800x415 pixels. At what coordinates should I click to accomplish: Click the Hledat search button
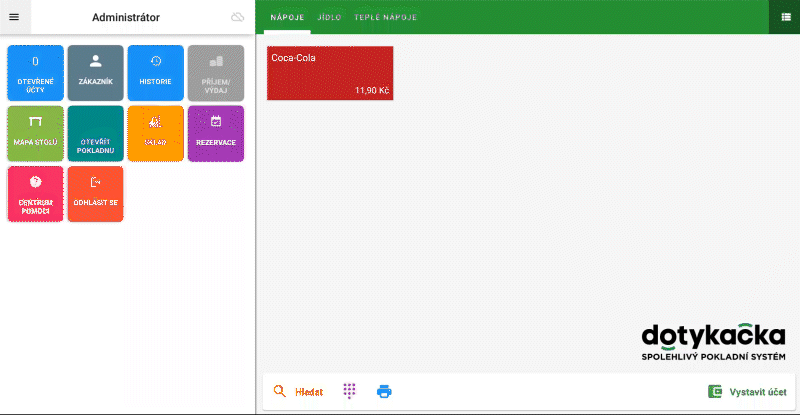coord(298,392)
